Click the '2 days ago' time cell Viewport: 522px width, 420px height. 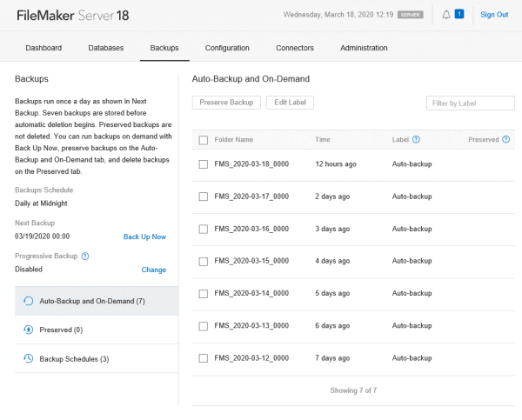pyautogui.click(x=332, y=197)
